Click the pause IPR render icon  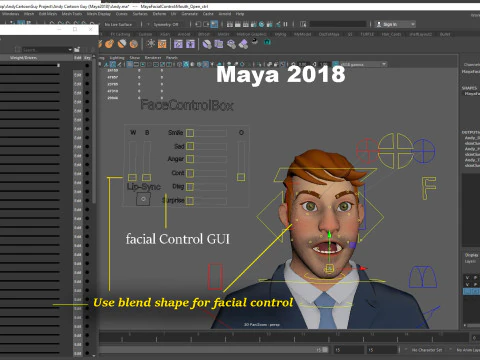click(285, 24)
